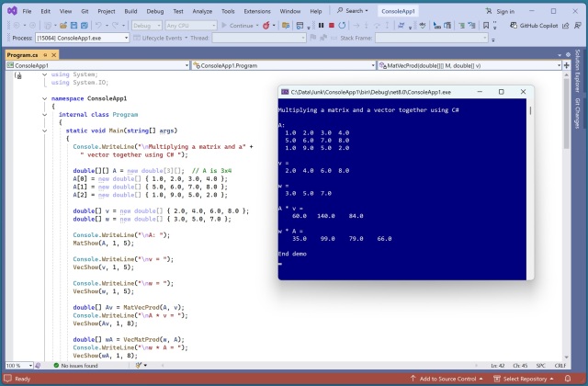
Task: Click the uncomment selection lines icon
Action: [471, 26]
